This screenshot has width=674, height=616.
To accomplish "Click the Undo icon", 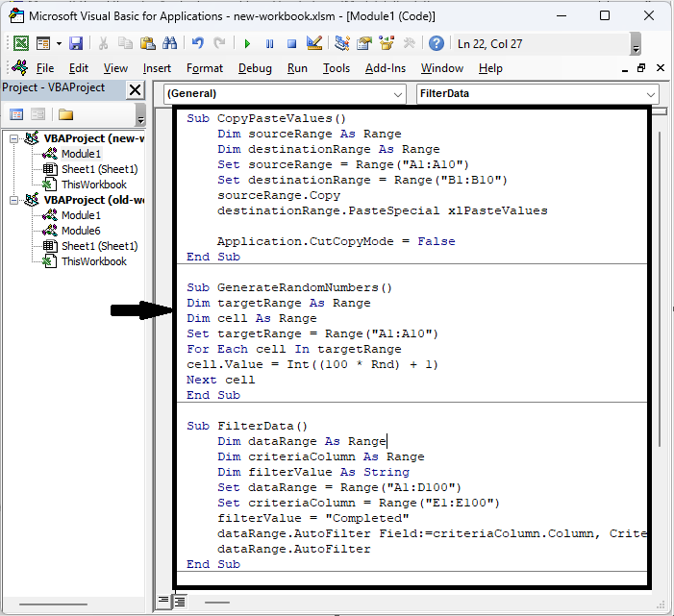I will (x=198, y=43).
